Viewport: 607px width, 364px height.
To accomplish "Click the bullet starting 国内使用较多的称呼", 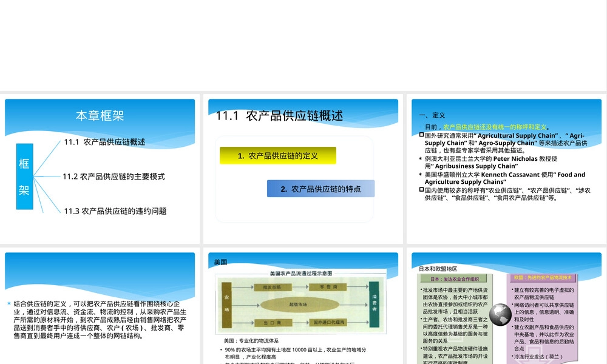I will 505,194.
